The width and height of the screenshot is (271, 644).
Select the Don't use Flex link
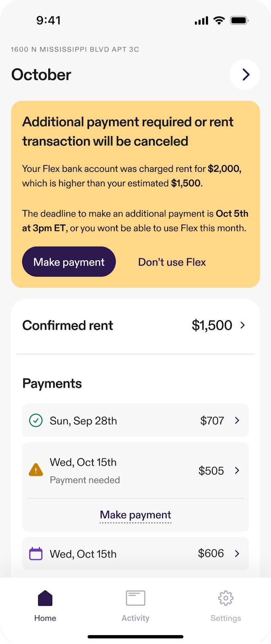(172, 262)
